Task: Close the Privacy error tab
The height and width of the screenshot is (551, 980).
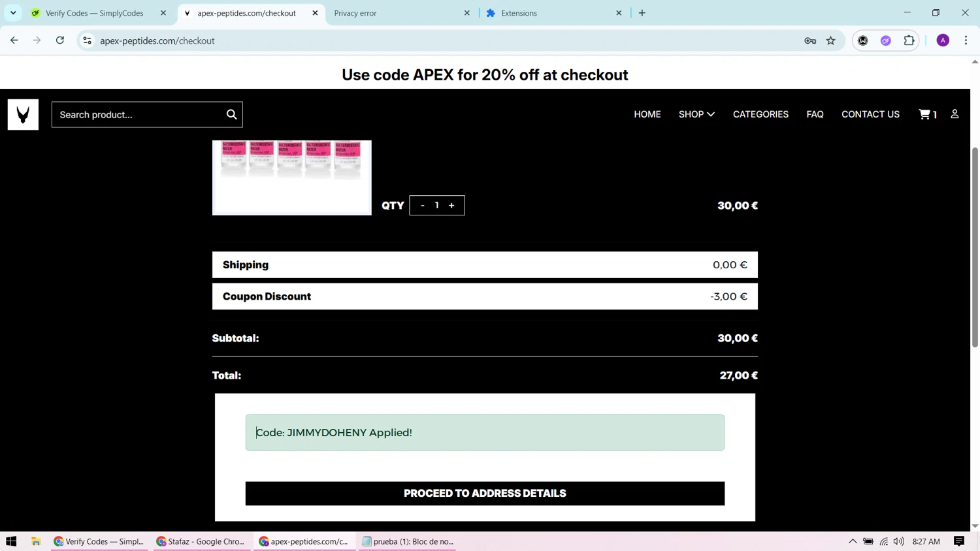Action: point(467,13)
